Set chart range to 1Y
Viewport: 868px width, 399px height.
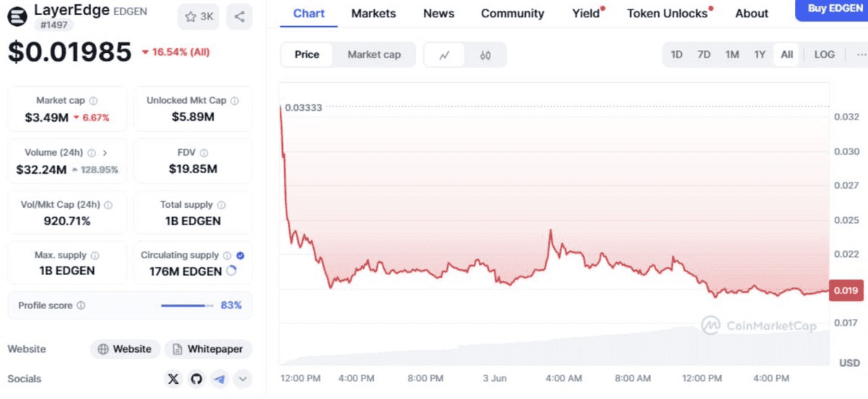tap(759, 54)
